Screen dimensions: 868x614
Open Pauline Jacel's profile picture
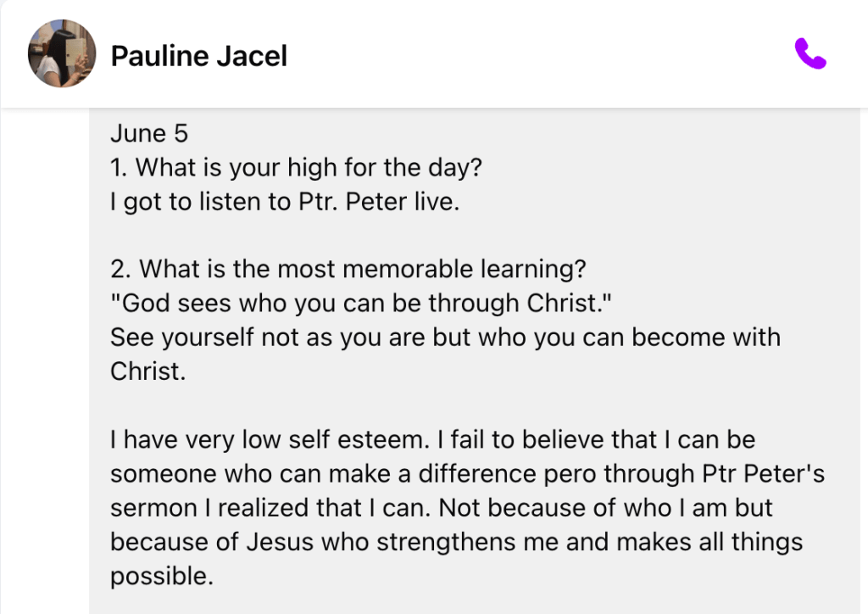[61, 53]
